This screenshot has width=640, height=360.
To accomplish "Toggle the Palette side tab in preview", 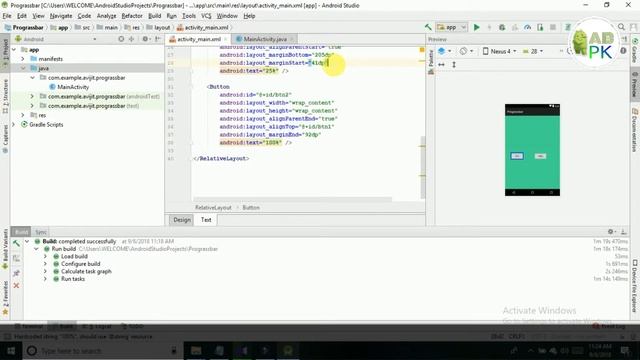I will point(430,62).
